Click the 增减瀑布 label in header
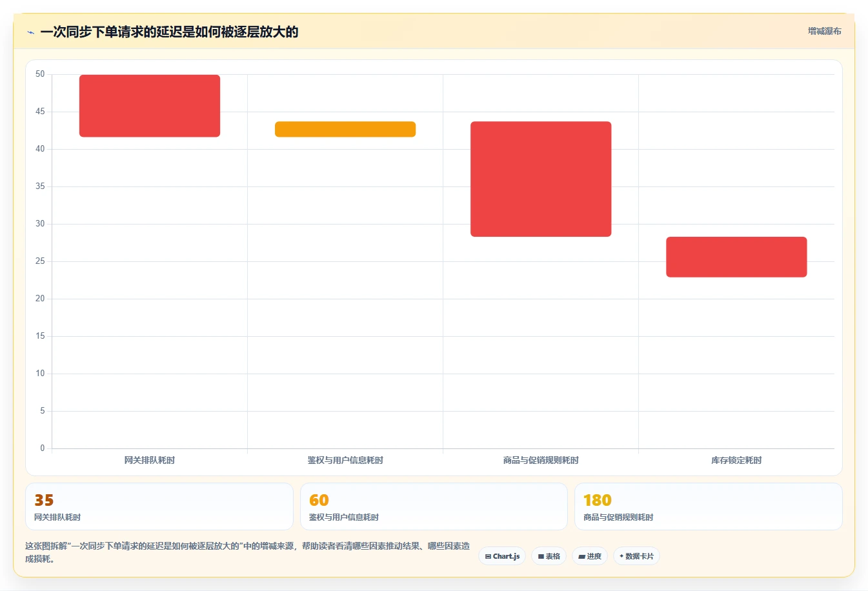This screenshot has width=868, height=591. 824,31
